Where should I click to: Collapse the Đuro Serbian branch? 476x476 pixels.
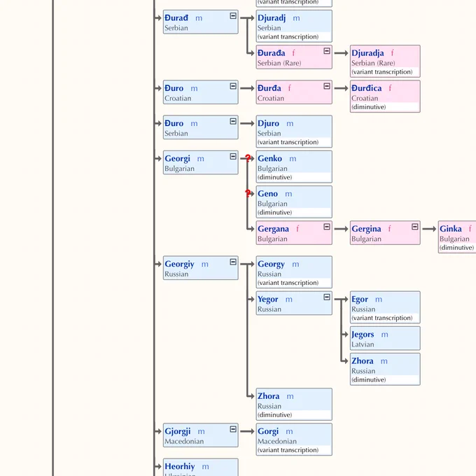[x=233, y=121]
